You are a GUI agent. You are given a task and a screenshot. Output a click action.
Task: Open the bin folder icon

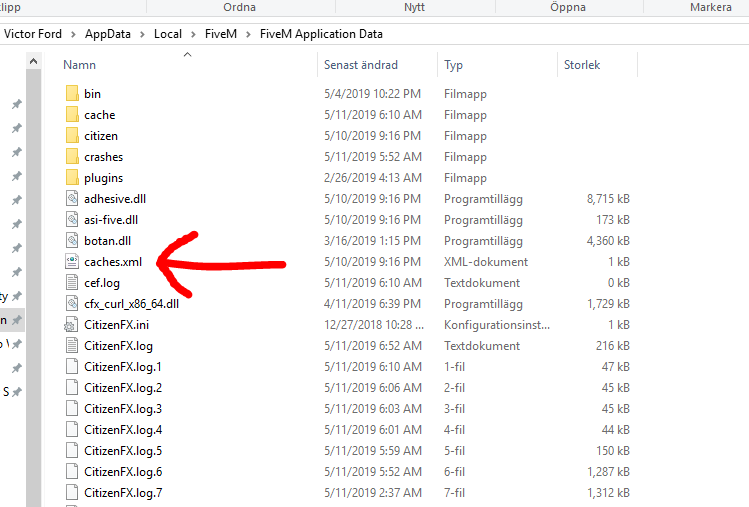click(x=72, y=93)
